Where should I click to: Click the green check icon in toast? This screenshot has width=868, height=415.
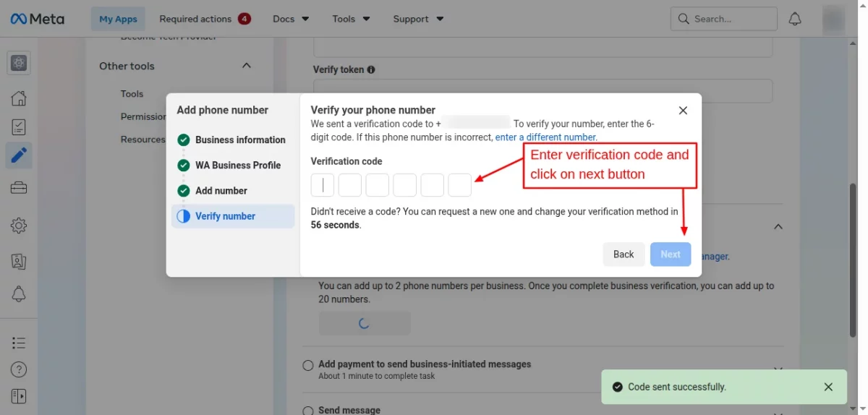pos(617,387)
